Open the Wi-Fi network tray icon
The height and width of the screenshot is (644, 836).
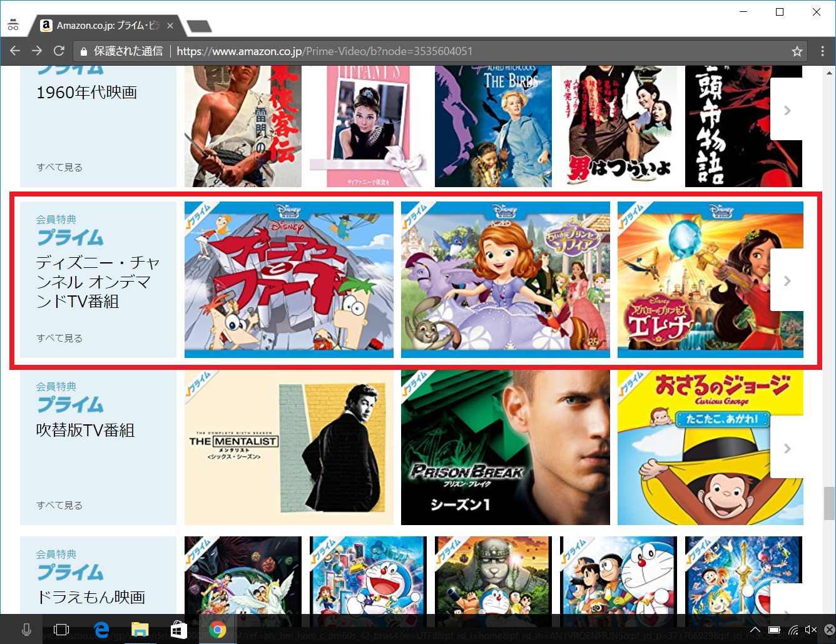793,630
